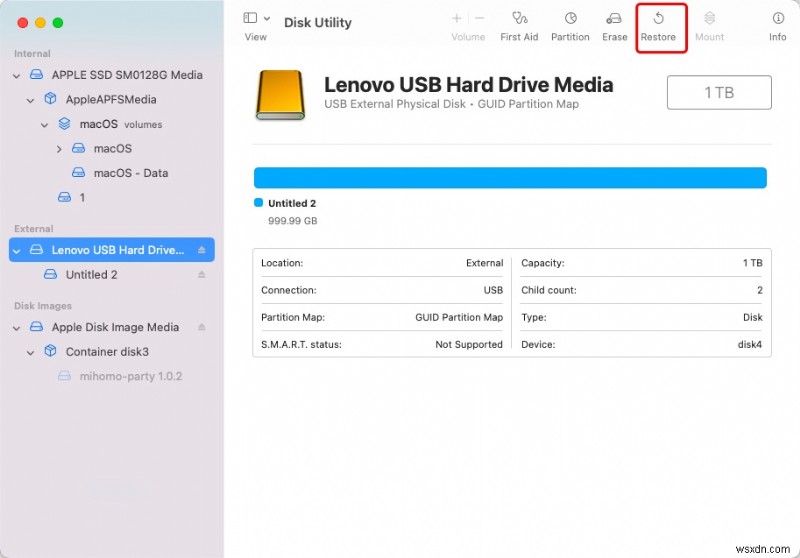Expand the macOS volume row
Screen dimensions: 800x558
point(59,149)
